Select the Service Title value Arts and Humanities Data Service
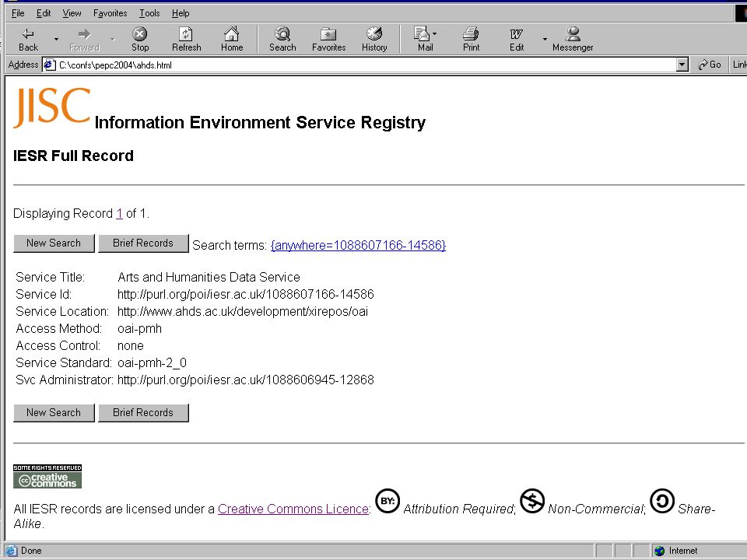Viewport: 747px width, 560px height. point(209,277)
